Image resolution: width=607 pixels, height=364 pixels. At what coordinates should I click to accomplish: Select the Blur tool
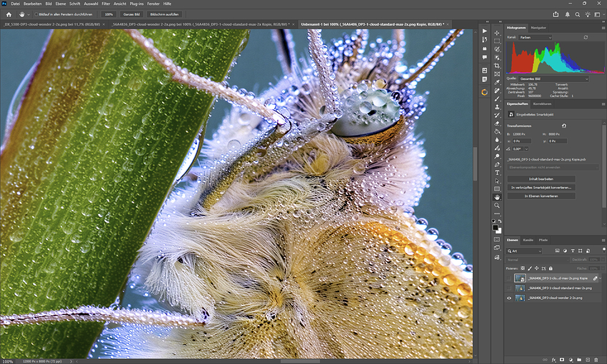(x=497, y=140)
